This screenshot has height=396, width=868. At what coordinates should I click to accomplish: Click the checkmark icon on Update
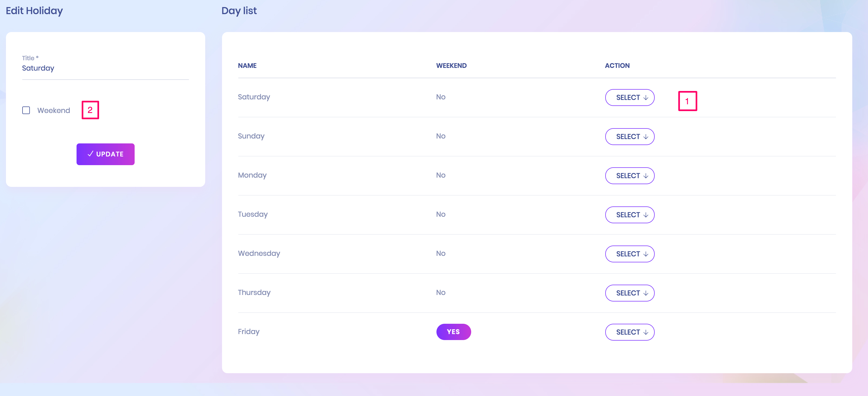(x=90, y=154)
